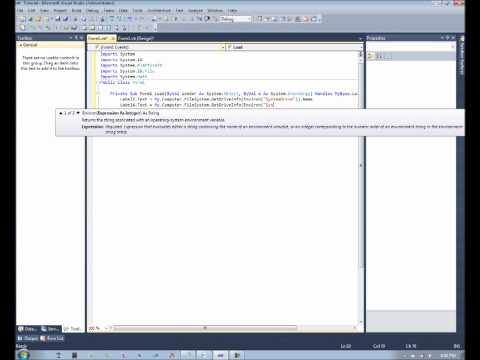Collapse the General group in Toolbox
Image resolution: width=480 pixels, height=360 pixels.
tap(21, 45)
